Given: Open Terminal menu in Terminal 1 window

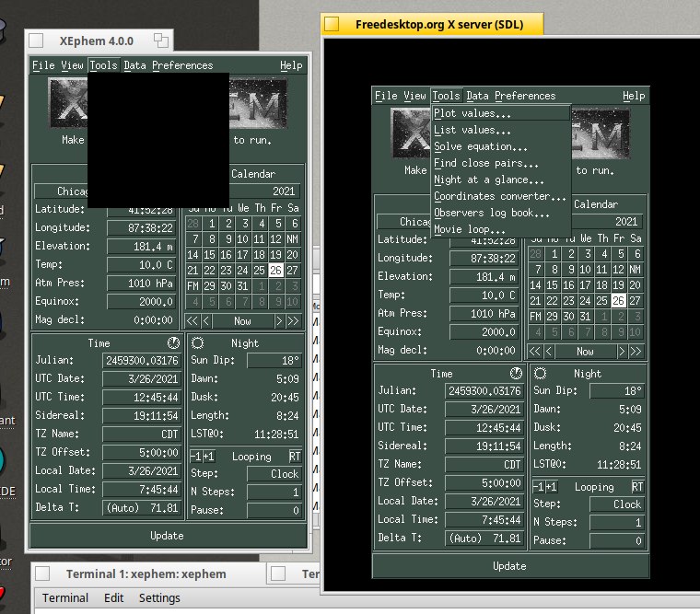Looking at the screenshot, I should tap(65, 598).
